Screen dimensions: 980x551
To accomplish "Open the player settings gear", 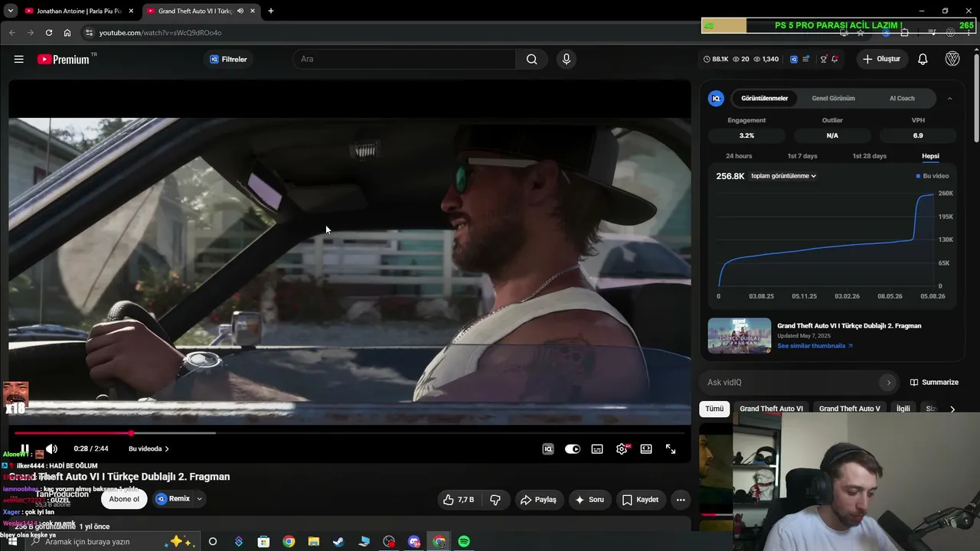I will click(622, 449).
